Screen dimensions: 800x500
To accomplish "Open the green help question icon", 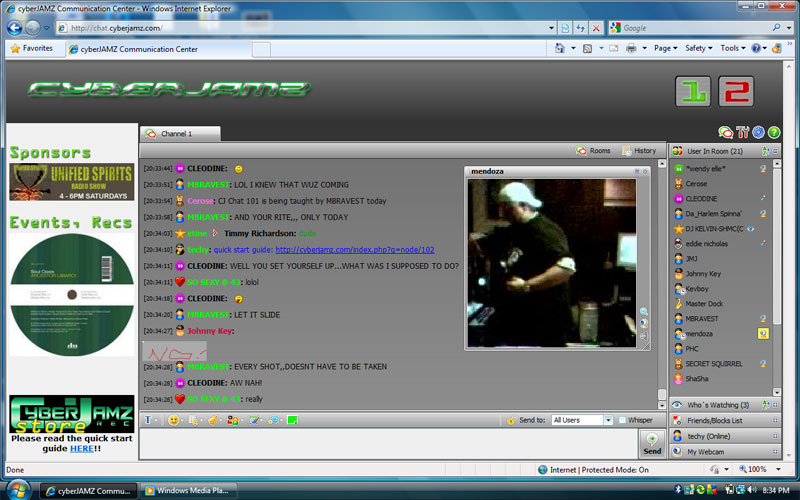I will coord(774,133).
